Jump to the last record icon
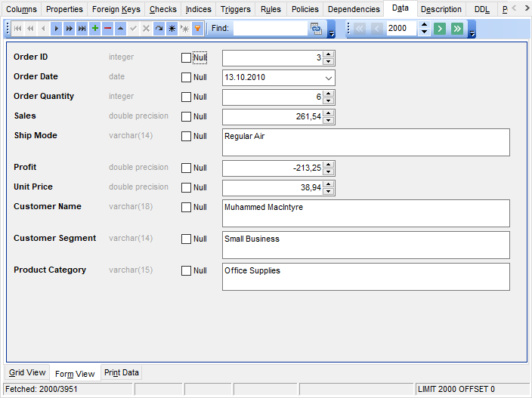This screenshot has height=398, width=532. click(x=82, y=29)
